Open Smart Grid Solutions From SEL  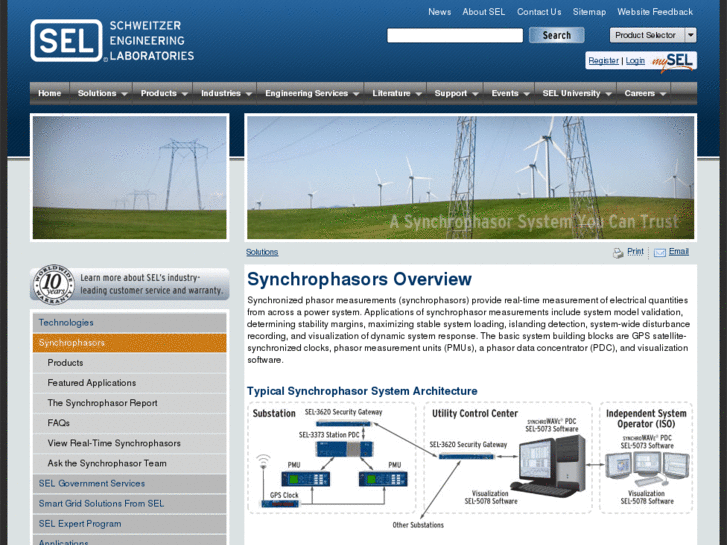click(x=129, y=503)
